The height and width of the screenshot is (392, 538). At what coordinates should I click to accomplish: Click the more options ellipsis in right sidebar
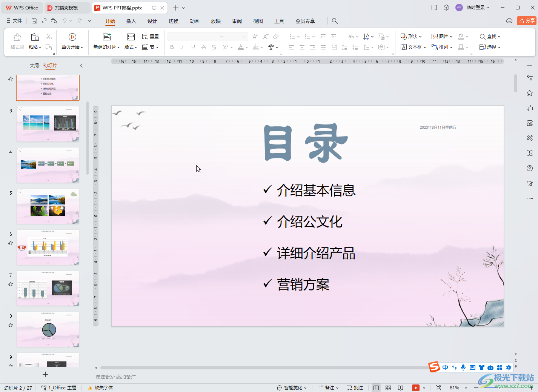tap(530, 198)
